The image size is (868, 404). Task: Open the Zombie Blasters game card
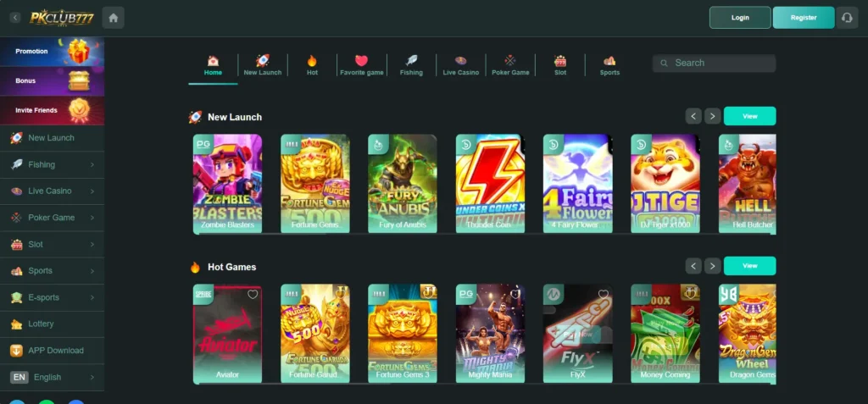coord(227,184)
